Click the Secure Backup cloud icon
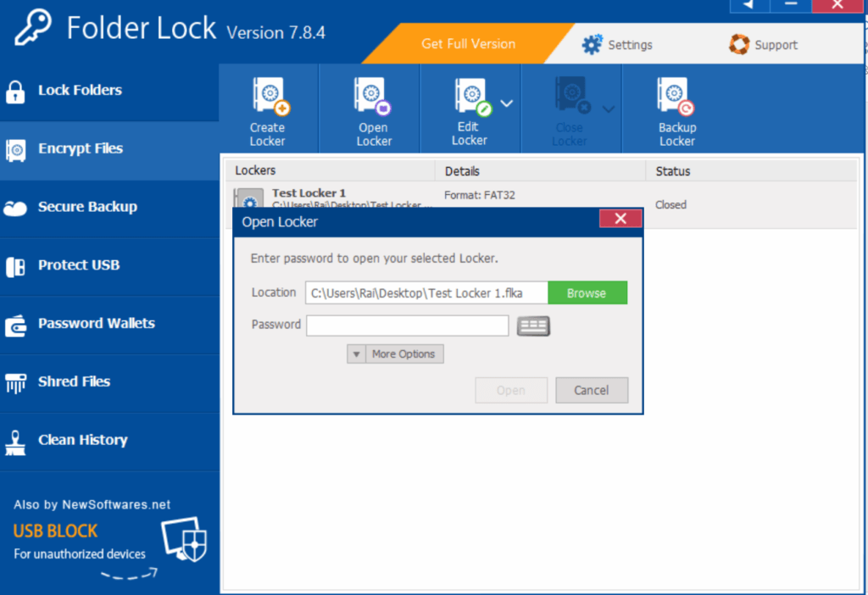The image size is (868, 595). point(15,209)
